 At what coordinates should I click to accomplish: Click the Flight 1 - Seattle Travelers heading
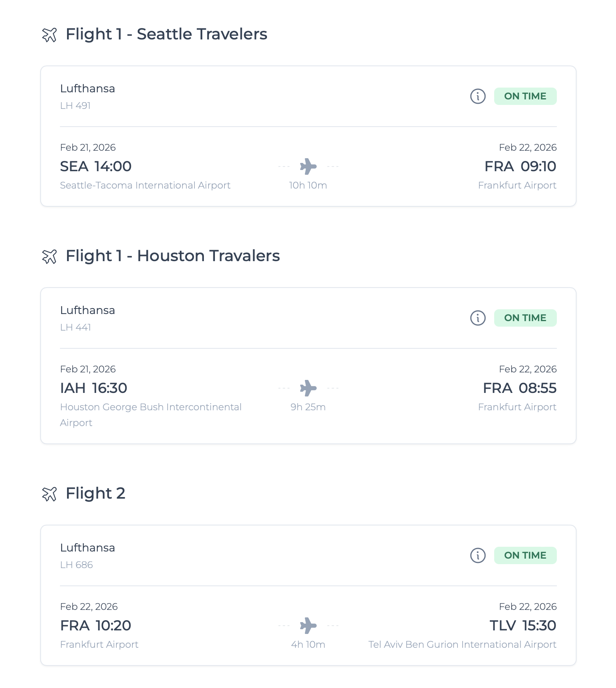coord(166,34)
